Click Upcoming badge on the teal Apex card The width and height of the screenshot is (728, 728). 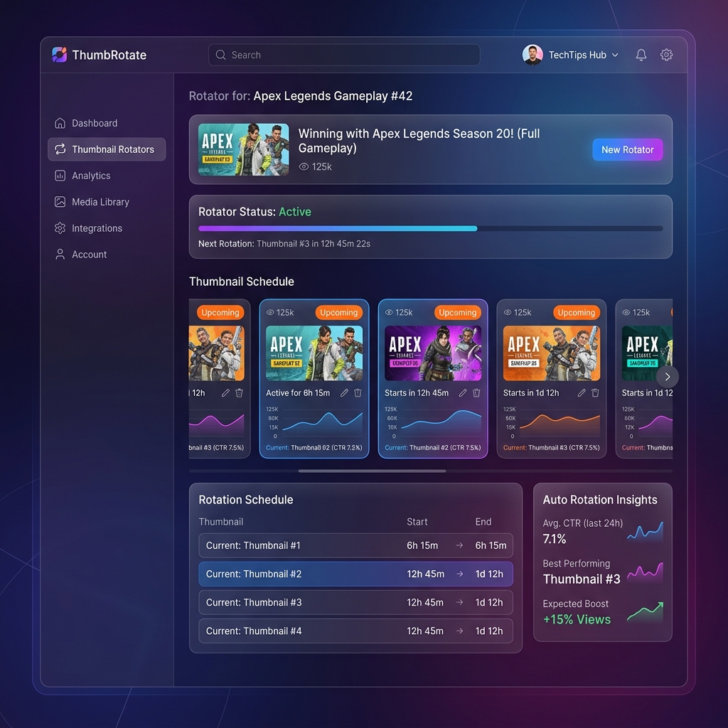pos(338,313)
